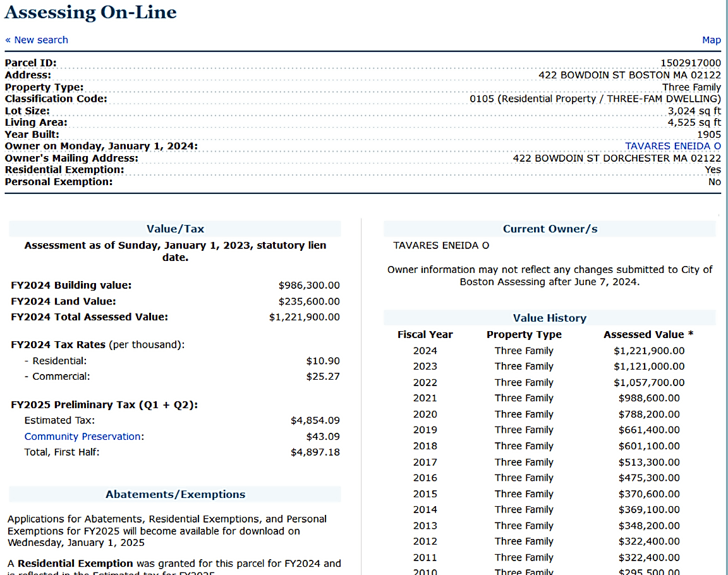Follow the Community Preservation link
728x575 pixels.
pos(82,437)
